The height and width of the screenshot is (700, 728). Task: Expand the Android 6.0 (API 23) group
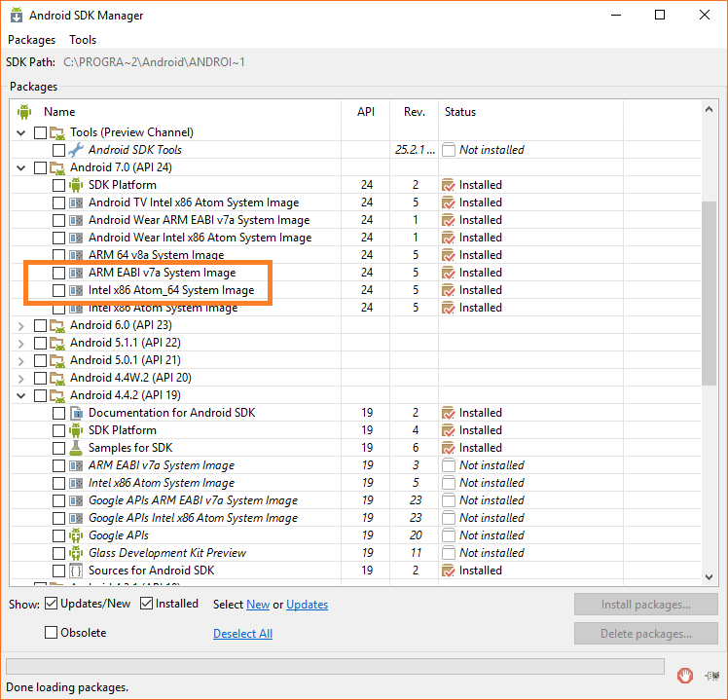pos(21,325)
